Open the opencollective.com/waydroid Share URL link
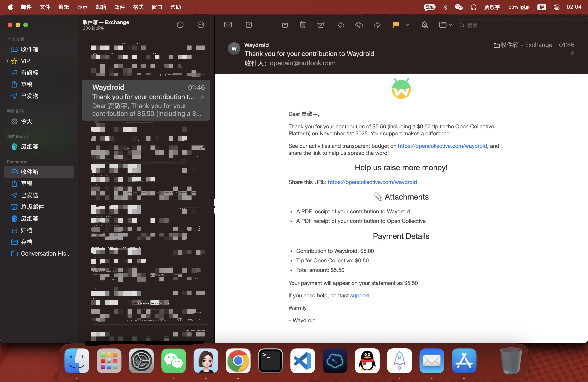Viewport: 588px width, 382px height. [372, 182]
